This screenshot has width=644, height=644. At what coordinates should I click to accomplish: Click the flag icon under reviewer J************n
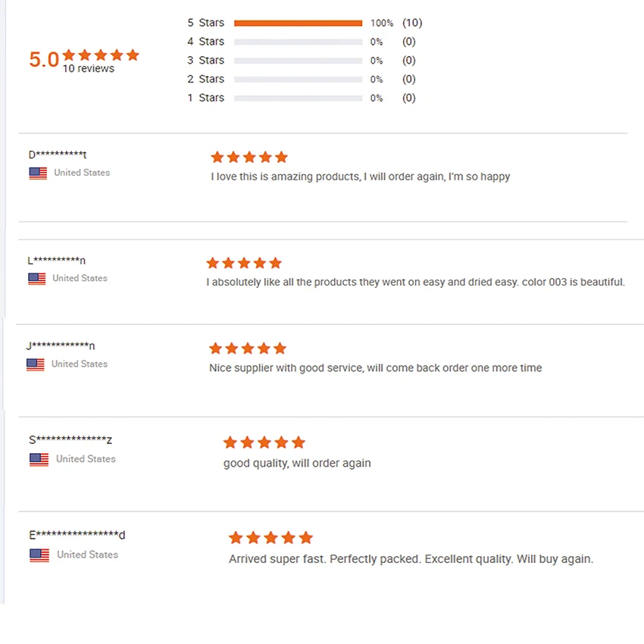pos(36,364)
